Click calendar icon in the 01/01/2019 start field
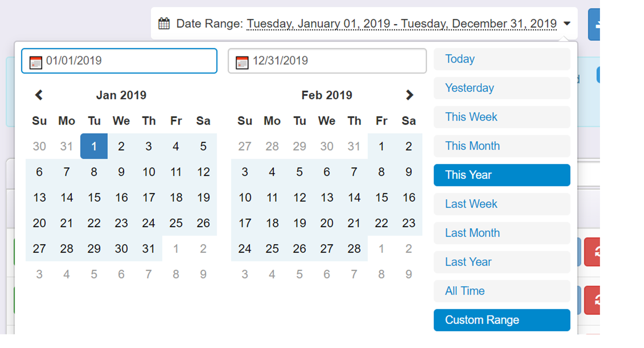The image size is (644, 348). [x=36, y=62]
